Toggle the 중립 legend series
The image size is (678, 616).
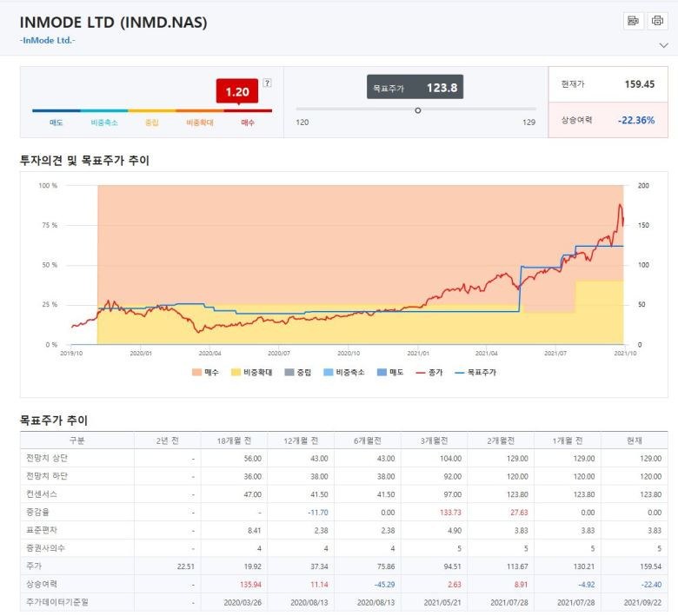(x=297, y=372)
